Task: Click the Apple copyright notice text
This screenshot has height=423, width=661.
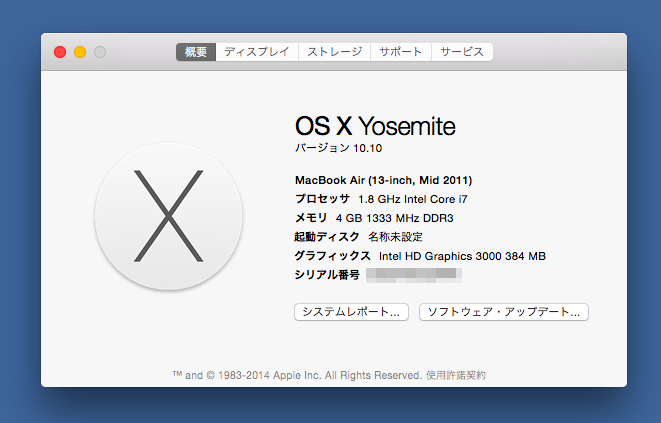Action: pyautogui.click(x=297, y=375)
